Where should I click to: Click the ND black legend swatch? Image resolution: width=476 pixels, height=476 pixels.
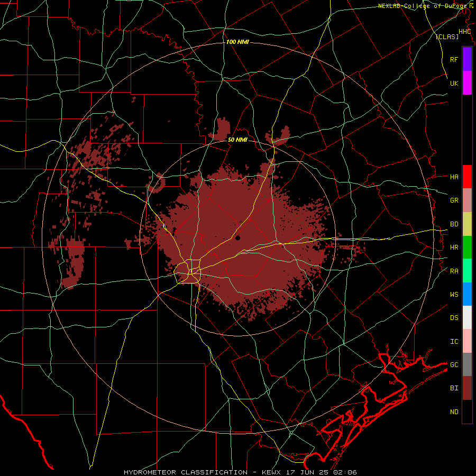click(467, 411)
